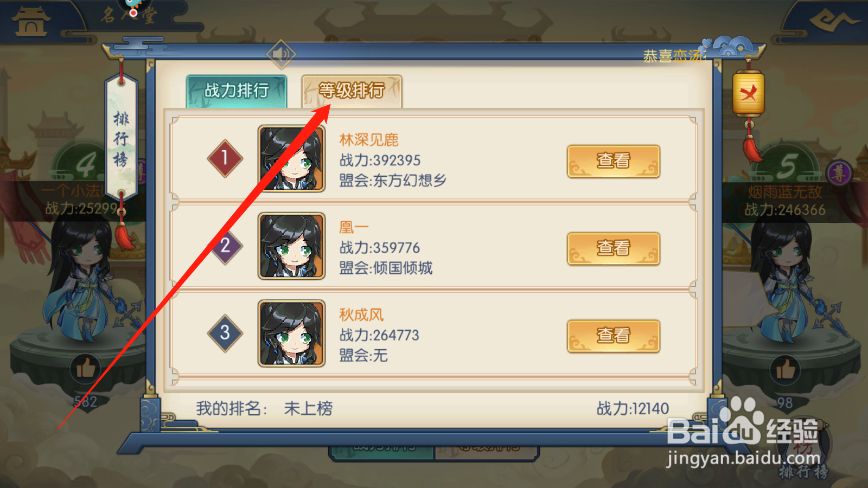
Task: Go home via temple icon top-left
Action: tap(31, 21)
